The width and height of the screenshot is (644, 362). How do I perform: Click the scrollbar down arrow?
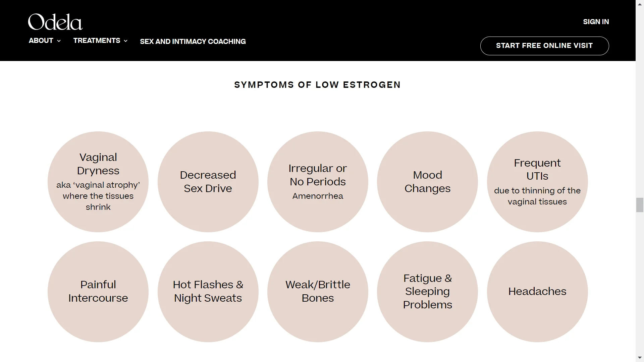click(640, 358)
